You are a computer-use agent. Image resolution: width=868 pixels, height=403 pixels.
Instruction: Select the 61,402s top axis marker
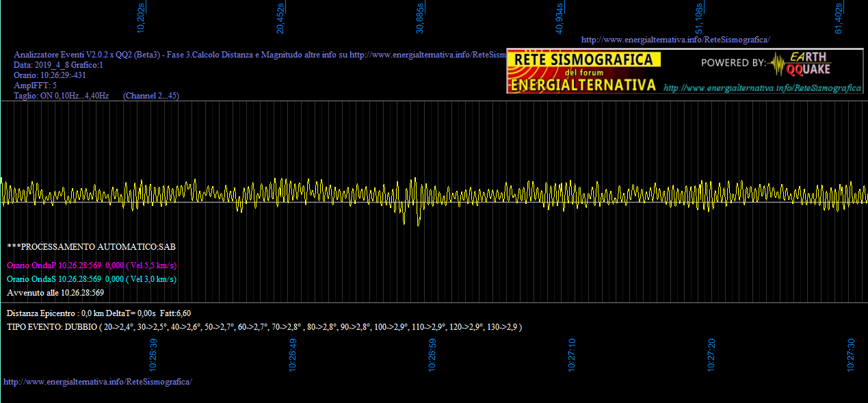[839, 18]
